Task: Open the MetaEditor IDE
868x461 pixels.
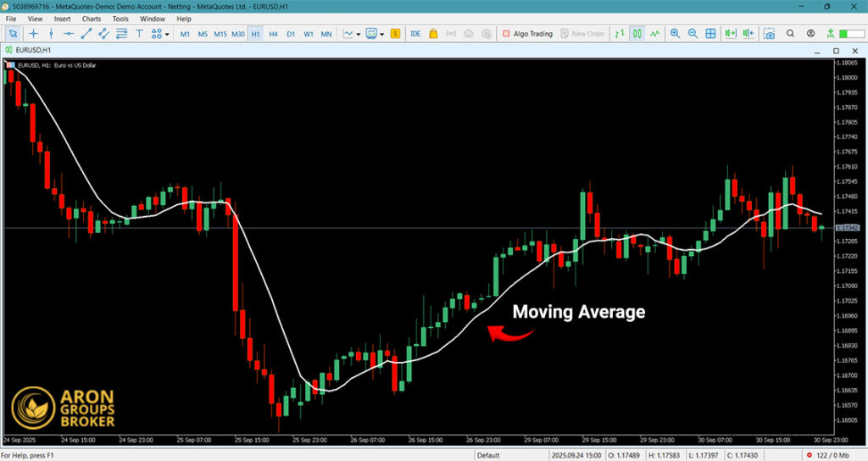Action: 415,34
